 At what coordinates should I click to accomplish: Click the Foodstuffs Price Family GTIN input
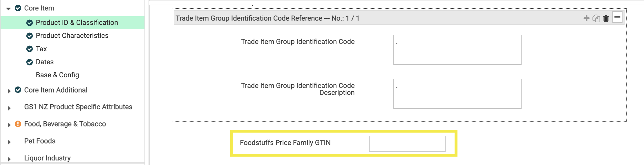click(407, 144)
